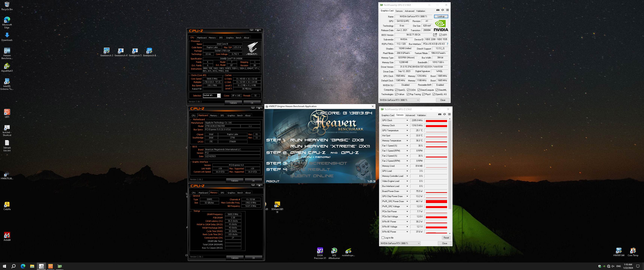Open the Socket #1 selection dropdown in CPU-Z

pyautogui.click(x=212, y=95)
